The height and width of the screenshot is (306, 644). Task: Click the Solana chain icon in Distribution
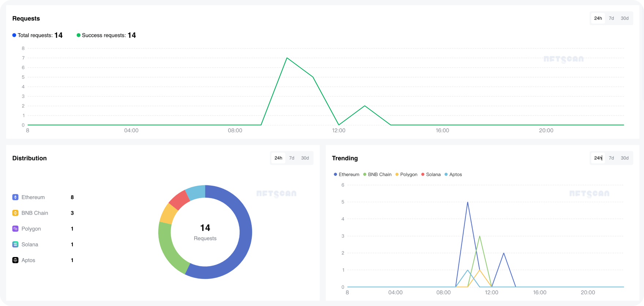coord(15,244)
